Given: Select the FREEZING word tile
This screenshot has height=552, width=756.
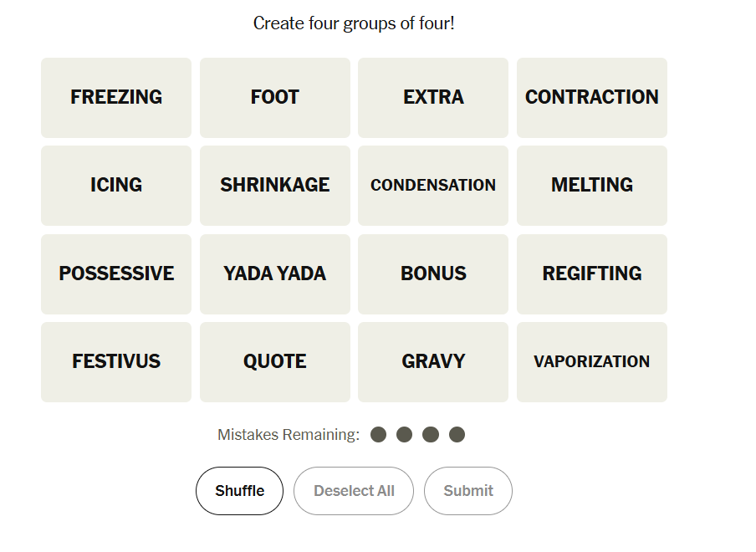Looking at the screenshot, I should tap(116, 98).
